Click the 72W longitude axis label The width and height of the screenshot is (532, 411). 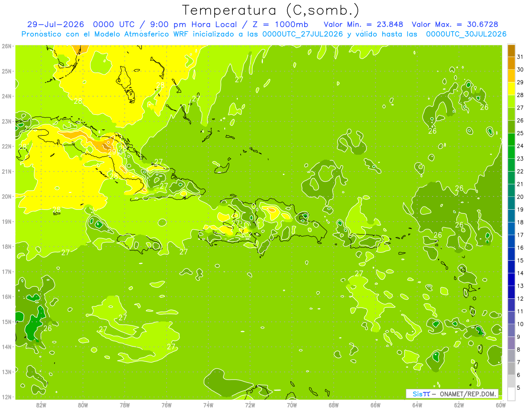coord(250,405)
